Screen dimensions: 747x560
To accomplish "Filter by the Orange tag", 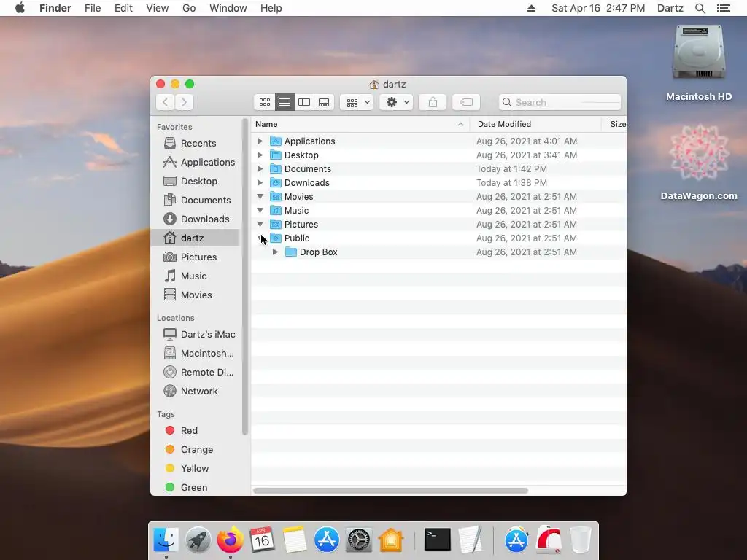I will [x=196, y=449].
